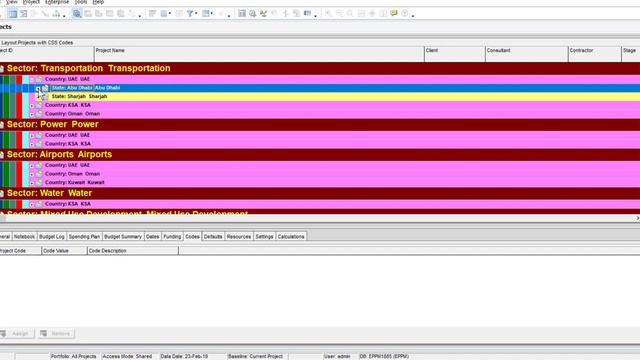The height and width of the screenshot is (360, 640).
Task: Click the Zoom Out magnifier toolbar icon
Action: coord(339,13)
